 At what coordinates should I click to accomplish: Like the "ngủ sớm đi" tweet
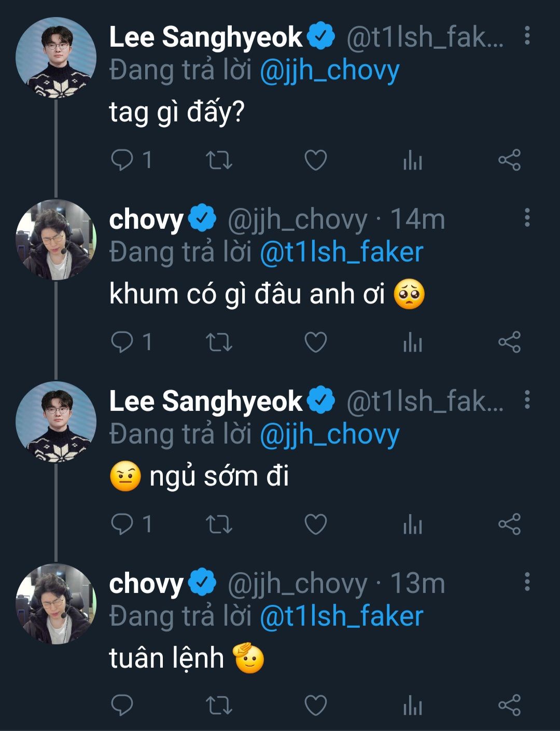(315, 525)
